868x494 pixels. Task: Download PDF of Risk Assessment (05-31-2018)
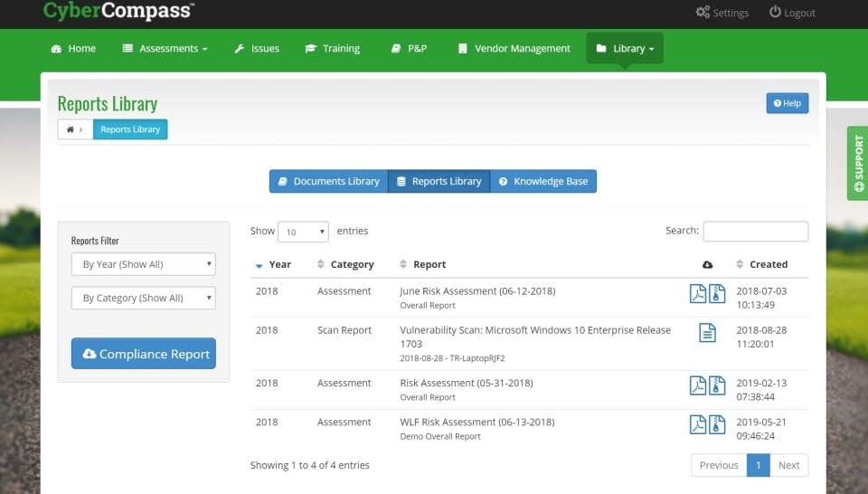(x=697, y=385)
